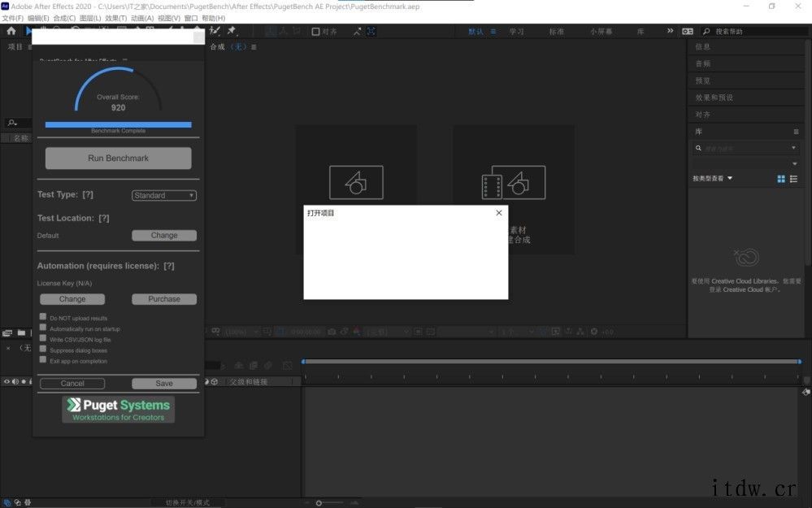This screenshot has height=508, width=812.
Task: Open the 合成 panel menu
Action: tap(254, 47)
